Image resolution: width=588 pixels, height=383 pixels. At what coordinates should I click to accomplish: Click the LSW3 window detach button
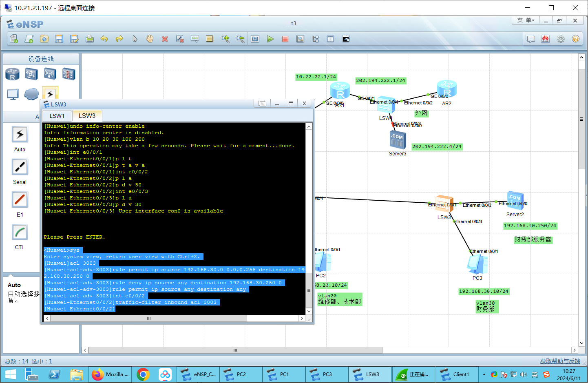coord(262,104)
